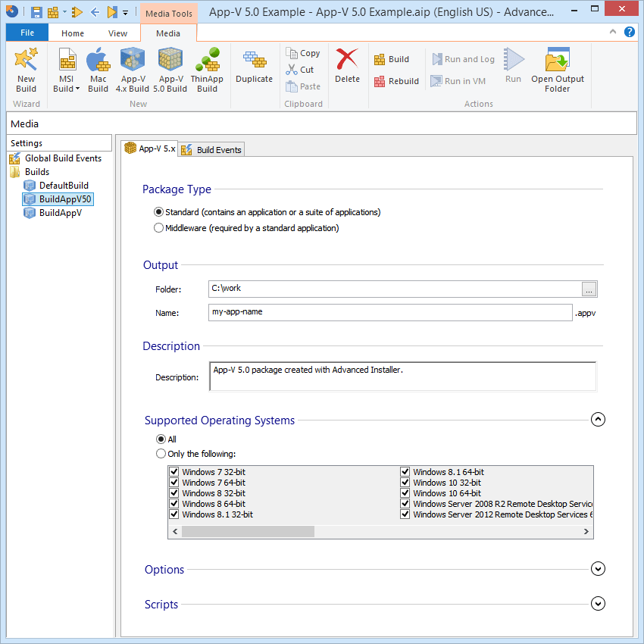Launch the New Build wizard
This screenshot has height=644, width=644.
coord(27,70)
